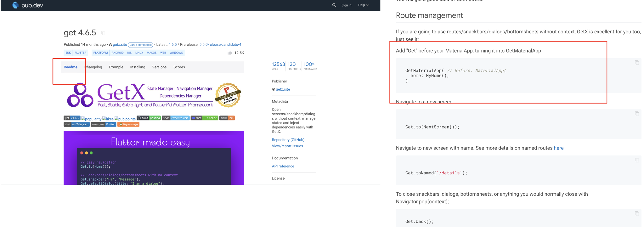This screenshot has width=644, height=231.
Task: Click the FLUTTER tag
Action: tap(80, 53)
